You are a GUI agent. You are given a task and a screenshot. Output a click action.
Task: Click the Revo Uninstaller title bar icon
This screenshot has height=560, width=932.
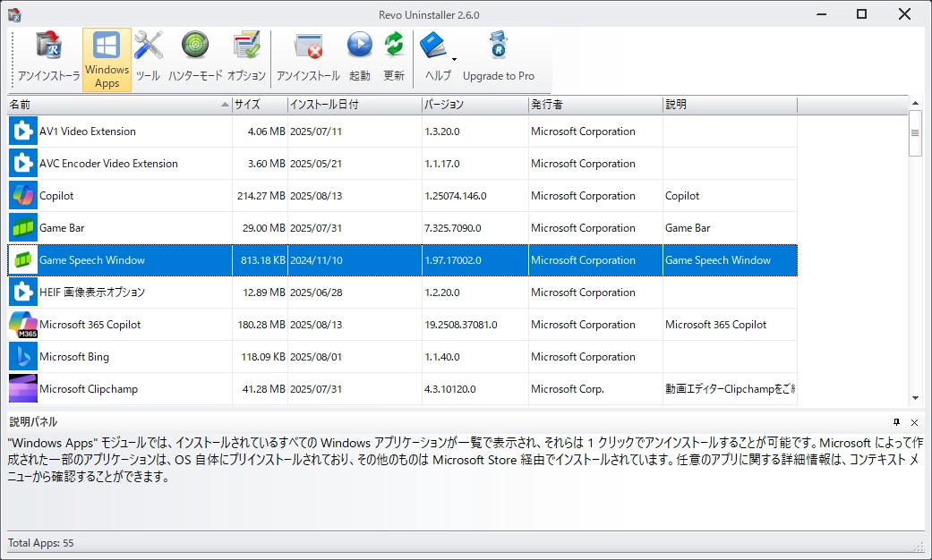click(14, 15)
